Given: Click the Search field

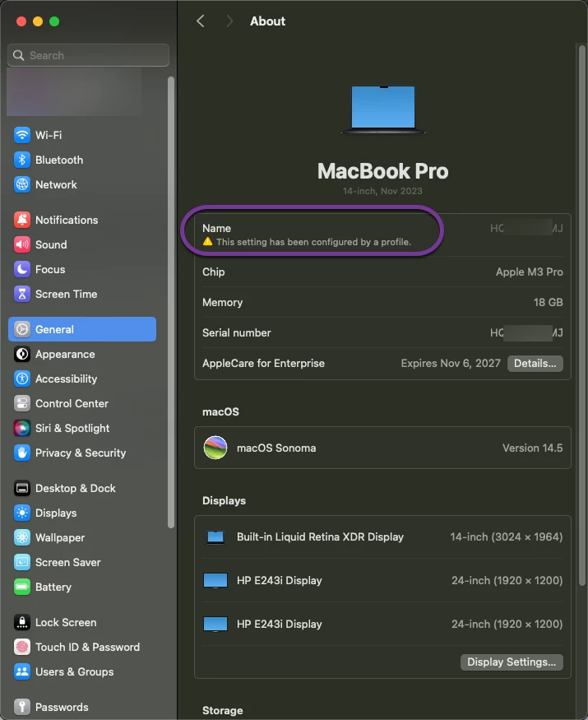Looking at the screenshot, I should [x=89, y=55].
